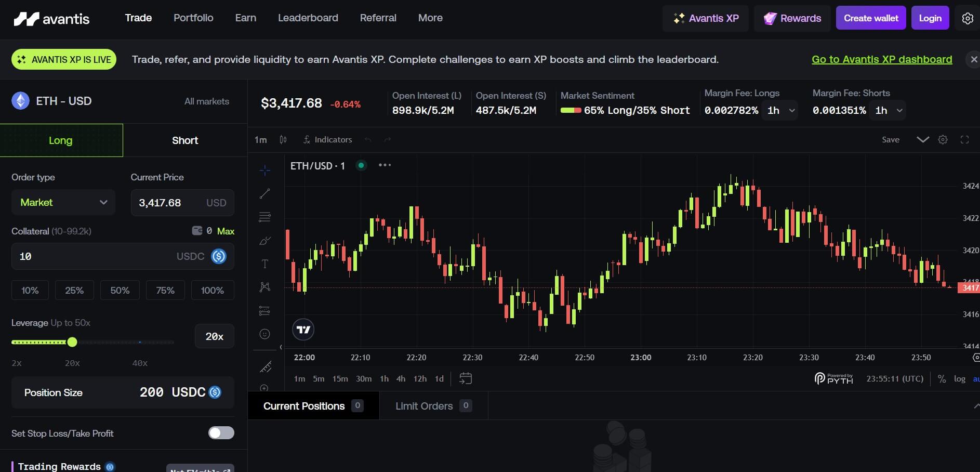Click the TradingView logo on chart
Viewport: 980px width, 472px height.
pos(303,329)
